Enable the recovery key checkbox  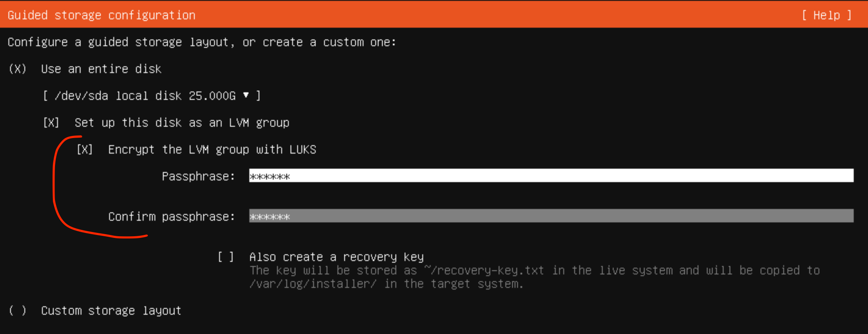(x=226, y=257)
